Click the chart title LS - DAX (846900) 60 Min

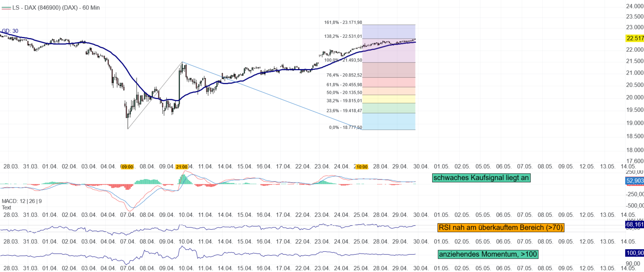(56, 8)
